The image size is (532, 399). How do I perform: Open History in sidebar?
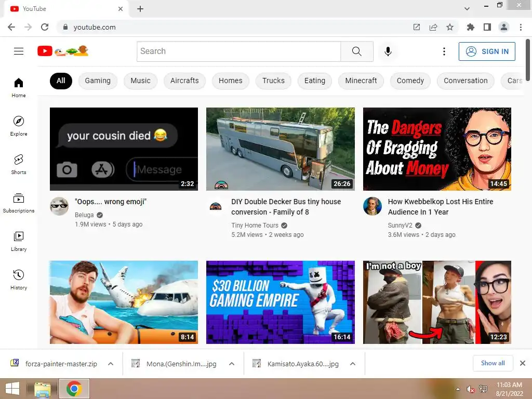pyautogui.click(x=19, y=280)
